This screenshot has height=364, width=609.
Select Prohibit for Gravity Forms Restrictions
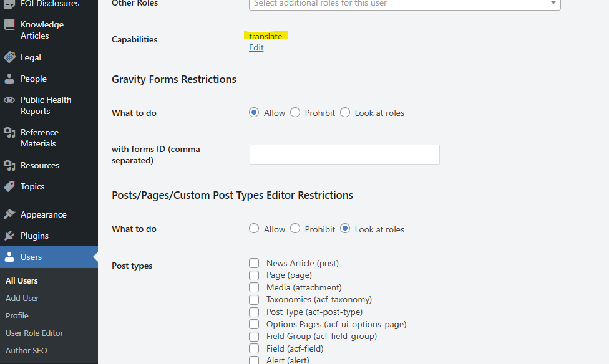[x=295, y=113]
